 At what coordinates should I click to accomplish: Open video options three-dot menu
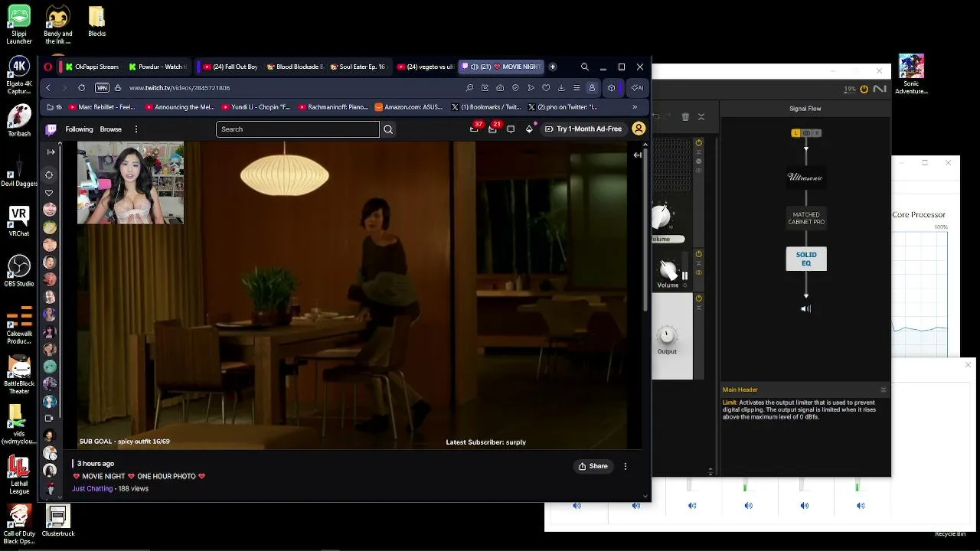pyautogui.click(x=626, y=466)
